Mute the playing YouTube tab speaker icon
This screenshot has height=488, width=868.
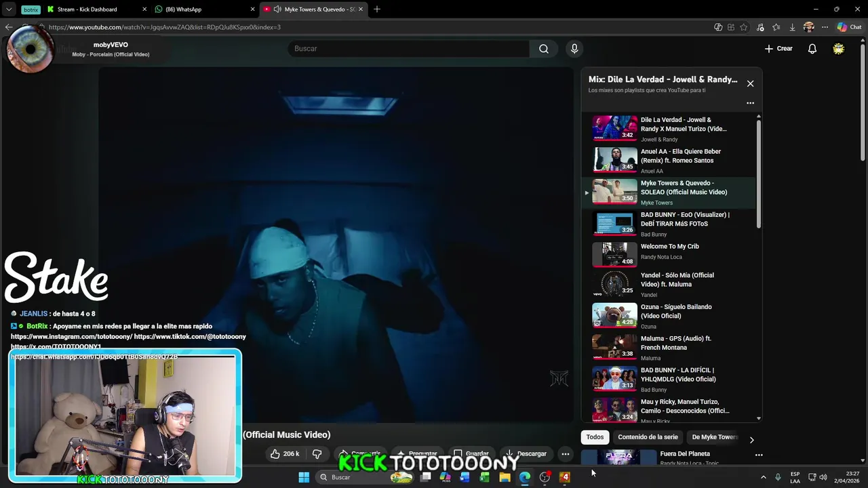pyautogui.click(x=277, y=9)
